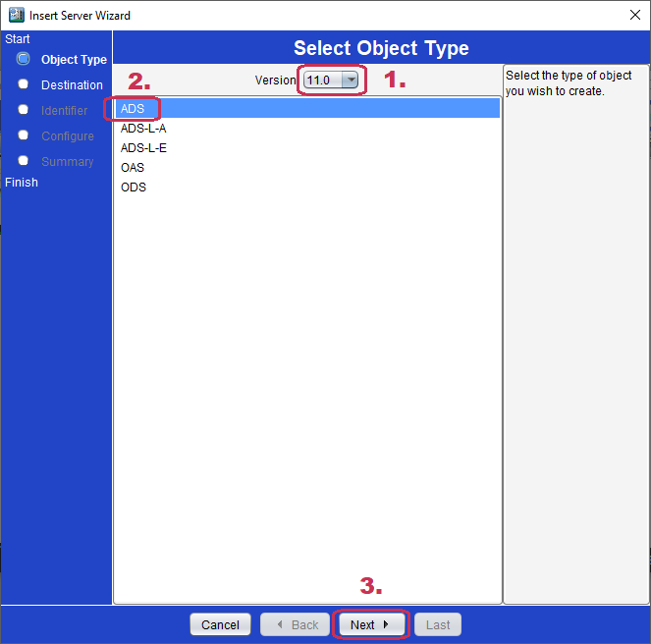Click the 11.0 version combo box
This screenshot has height=644, width=651.
click(x=331, y=80)
